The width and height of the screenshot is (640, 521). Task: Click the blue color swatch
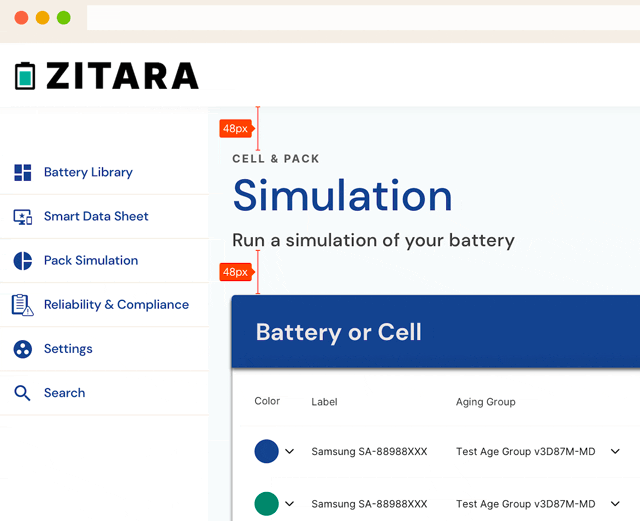click(x=267, y=451)
